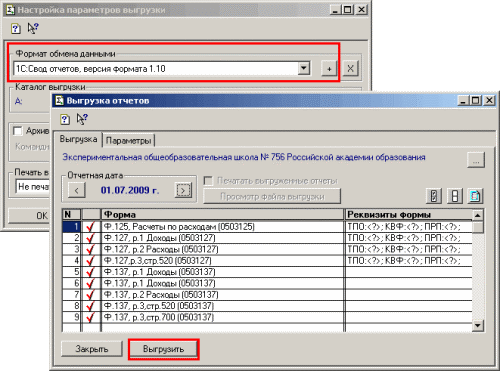Screen dimensions: 500x371
Task: Click the first list toolbar icon next to Просмотр файла выгрузки
Action: coord(434,196)
